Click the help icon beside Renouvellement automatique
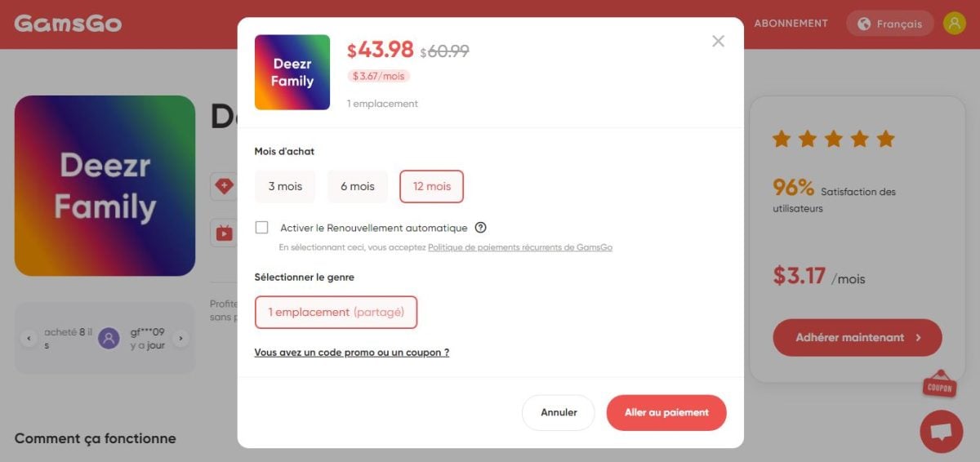980x462 pixels. 481,228
